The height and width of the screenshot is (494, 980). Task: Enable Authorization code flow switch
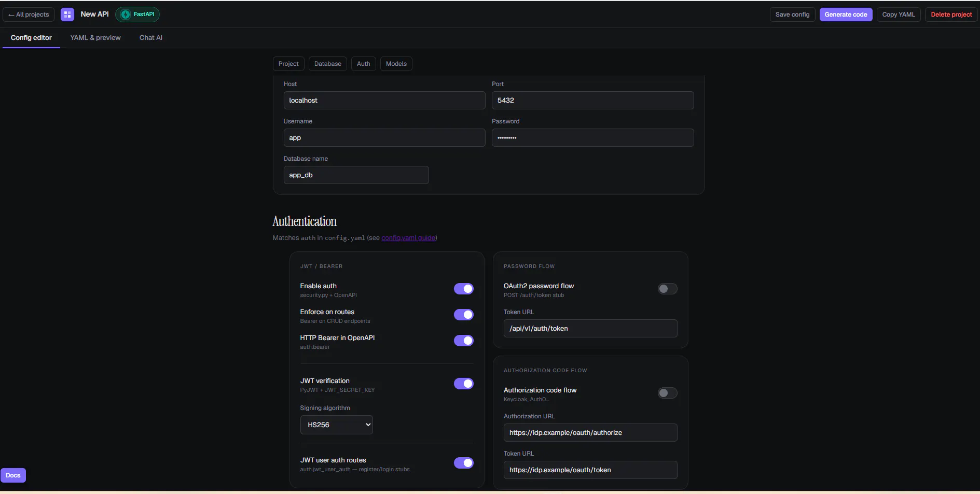click(668, 393)
